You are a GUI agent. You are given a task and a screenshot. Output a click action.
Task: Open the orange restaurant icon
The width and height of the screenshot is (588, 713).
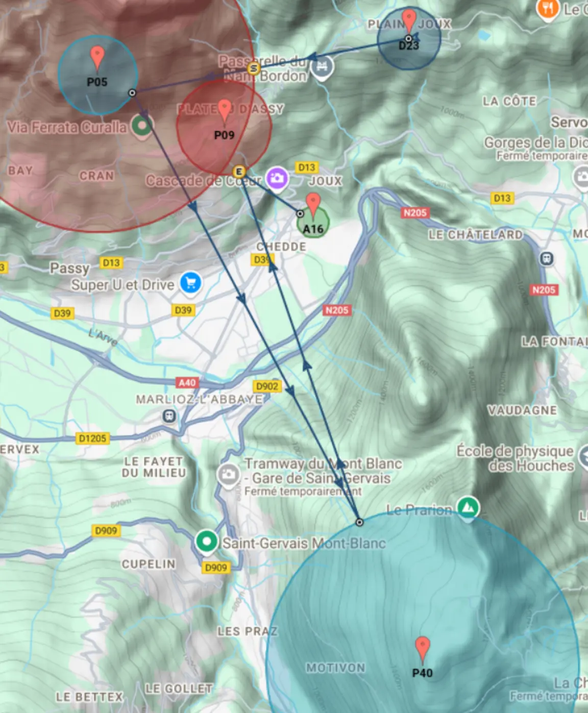click(548, 9)
